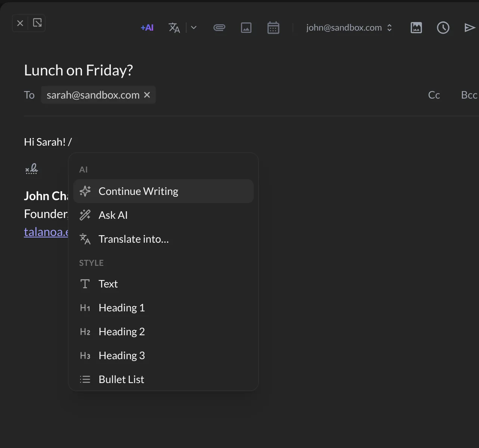The image size is (479, 448).
Task: Open the +AI assistant
Action: [147, 28]
